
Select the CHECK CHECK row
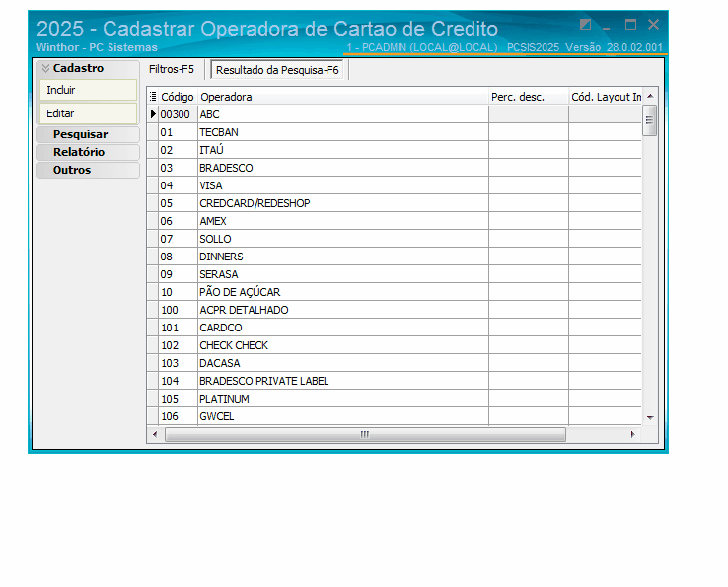395,345
